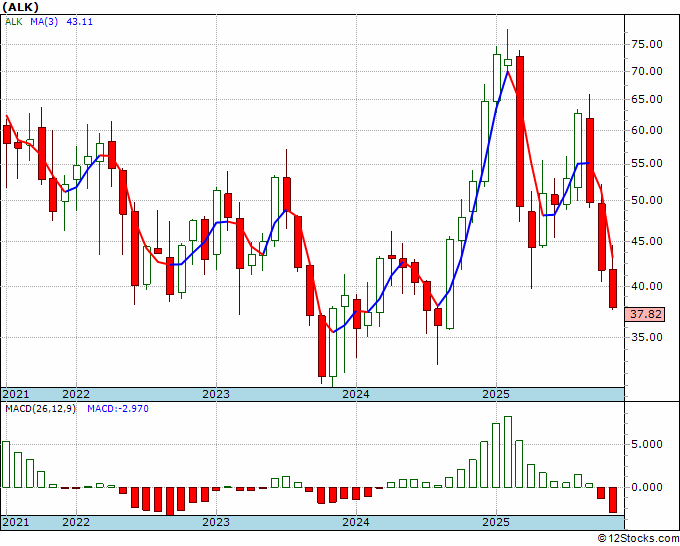This screenshot has width=680, height=546.
Task: Click the 75.00 price axis label
Action: click(647, 44)
